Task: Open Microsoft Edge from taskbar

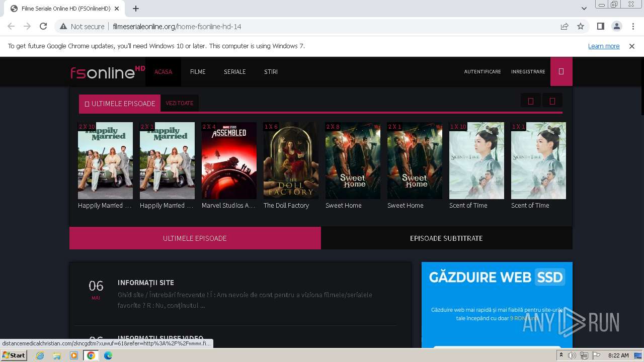Action: click(x=108, y=355)
